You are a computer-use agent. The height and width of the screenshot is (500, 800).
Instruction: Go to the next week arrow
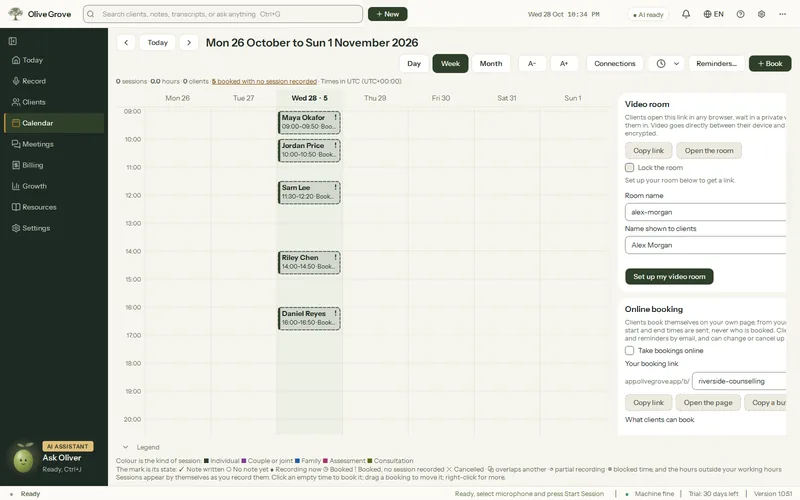(189, 42)
